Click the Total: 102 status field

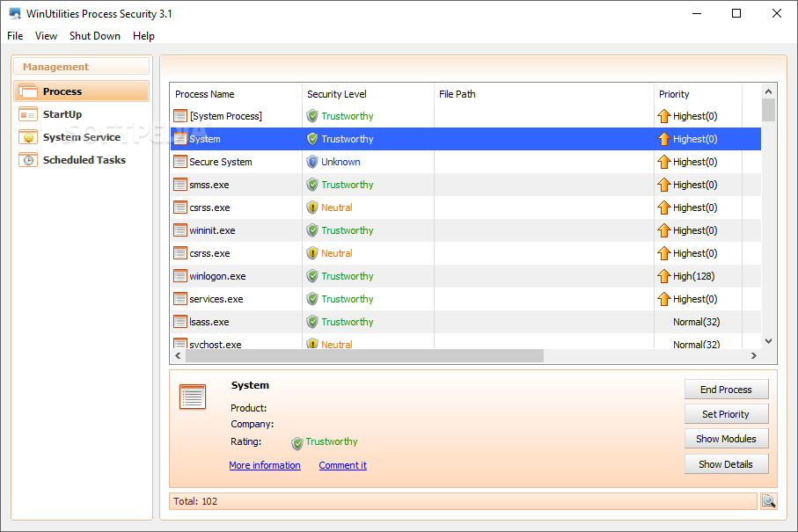click(463, 501)
